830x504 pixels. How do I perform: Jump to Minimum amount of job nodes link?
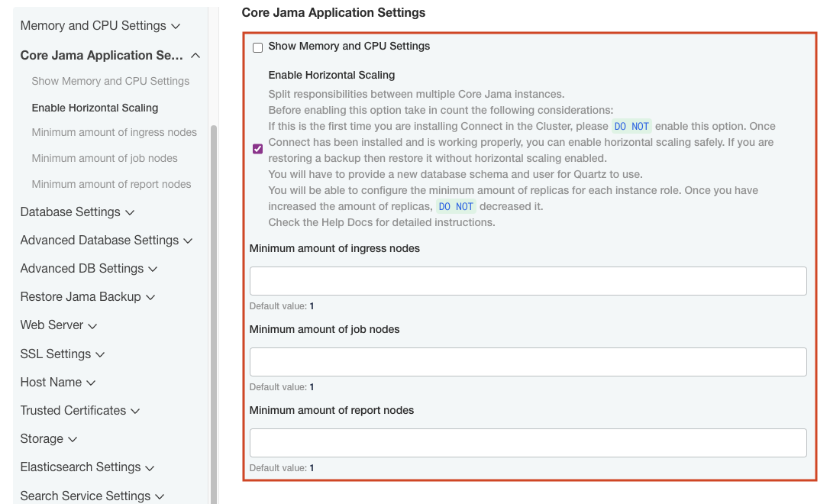pos(105,158)
